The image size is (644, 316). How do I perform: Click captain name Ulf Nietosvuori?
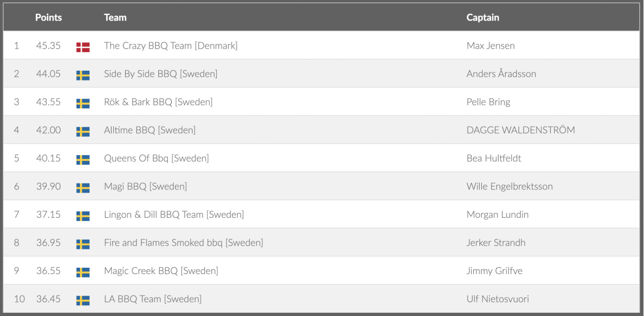tap(497, 299)
